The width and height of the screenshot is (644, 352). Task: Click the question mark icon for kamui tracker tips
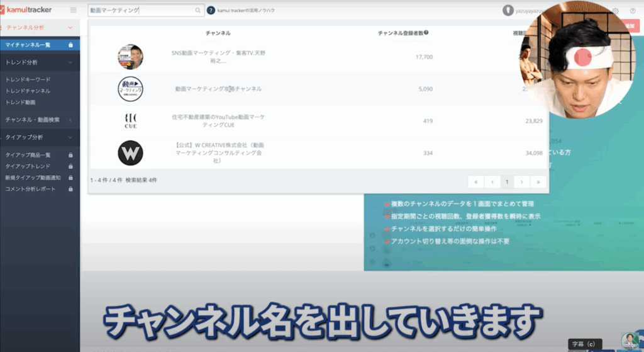pos(211,11)
